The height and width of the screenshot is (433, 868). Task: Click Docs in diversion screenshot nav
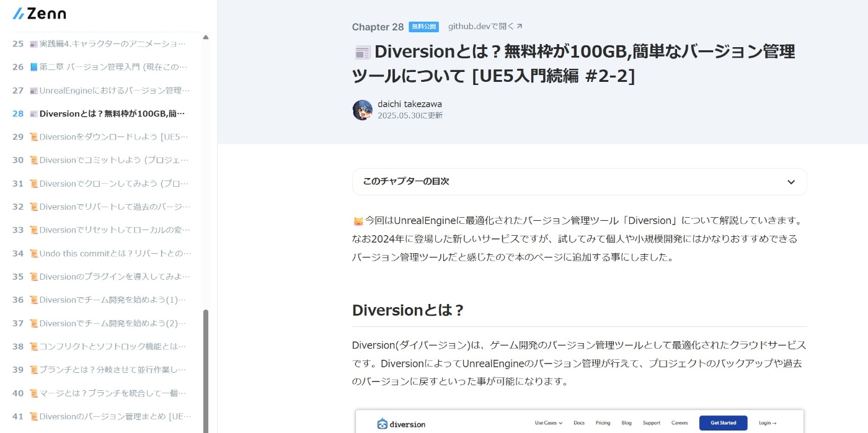579,423
